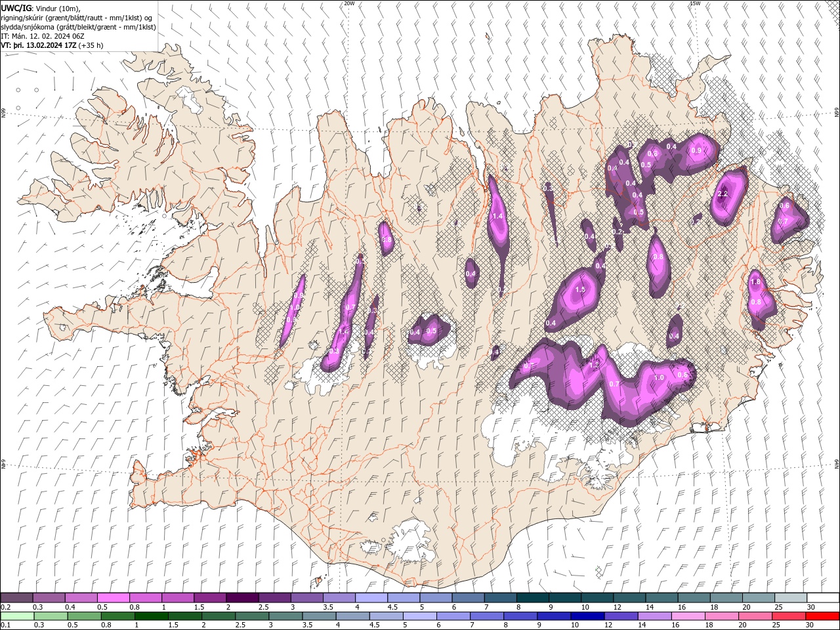Pick the violet swatch labeled 12 on rain scale
The image size is (840, 630).
click(620, 616)
